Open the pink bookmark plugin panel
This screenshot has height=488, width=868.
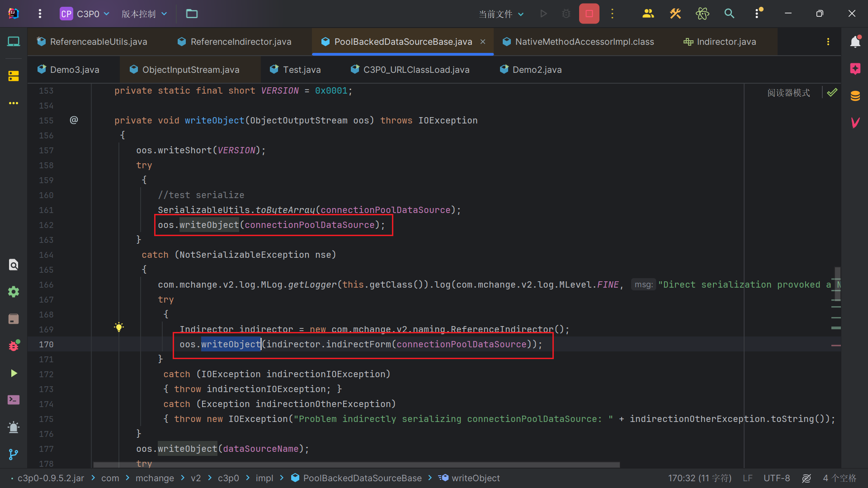click(x=855, y=69)
